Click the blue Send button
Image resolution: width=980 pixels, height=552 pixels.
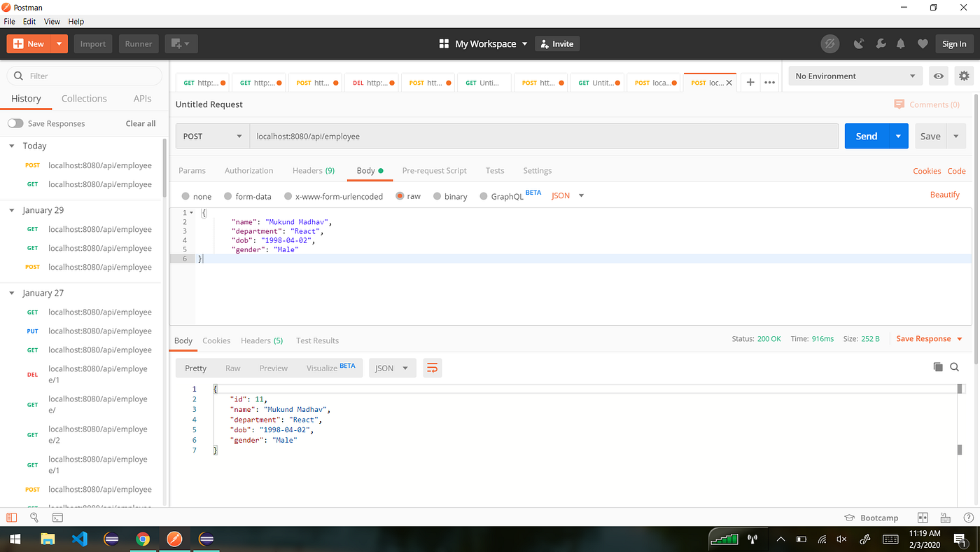pos(867,136)
